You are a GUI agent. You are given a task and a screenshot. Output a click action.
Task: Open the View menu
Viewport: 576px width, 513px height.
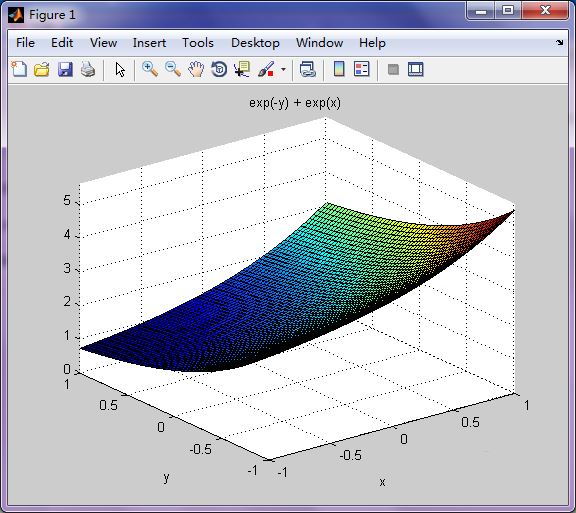coord(104,43)
